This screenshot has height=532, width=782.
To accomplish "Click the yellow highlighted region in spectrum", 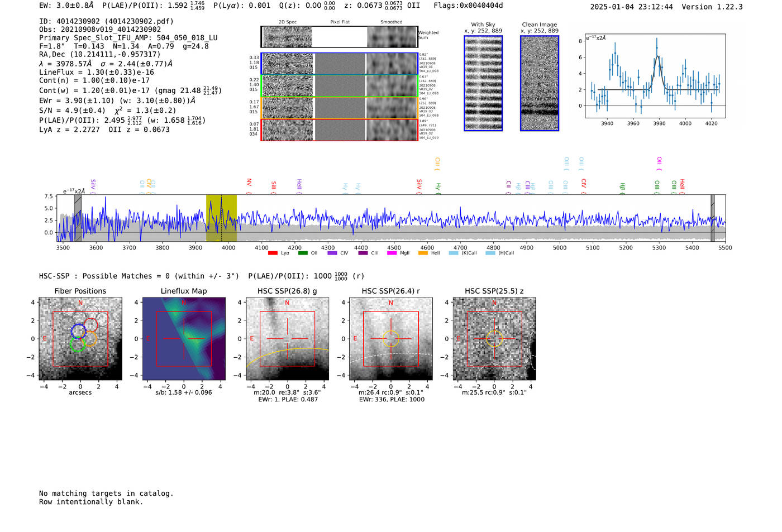I will 221,218.
